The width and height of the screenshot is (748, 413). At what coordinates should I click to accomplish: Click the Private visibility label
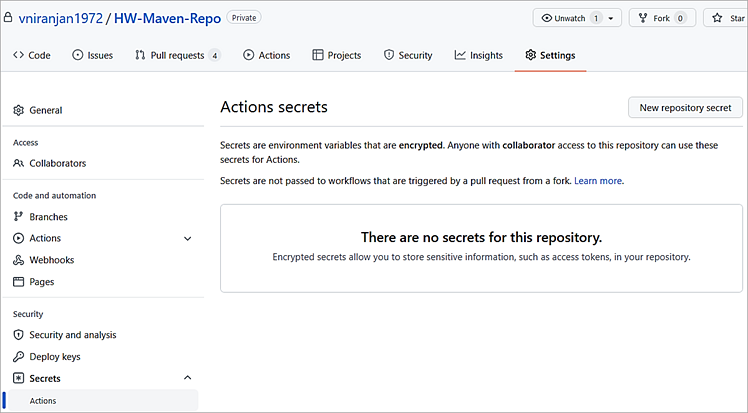coord(244,18)
